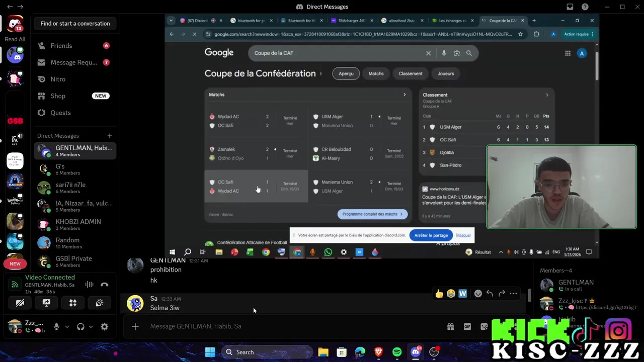Screen dimensions: 644x362
Task: Open the Windows Start menu
Action: click(x=210, y=352)
